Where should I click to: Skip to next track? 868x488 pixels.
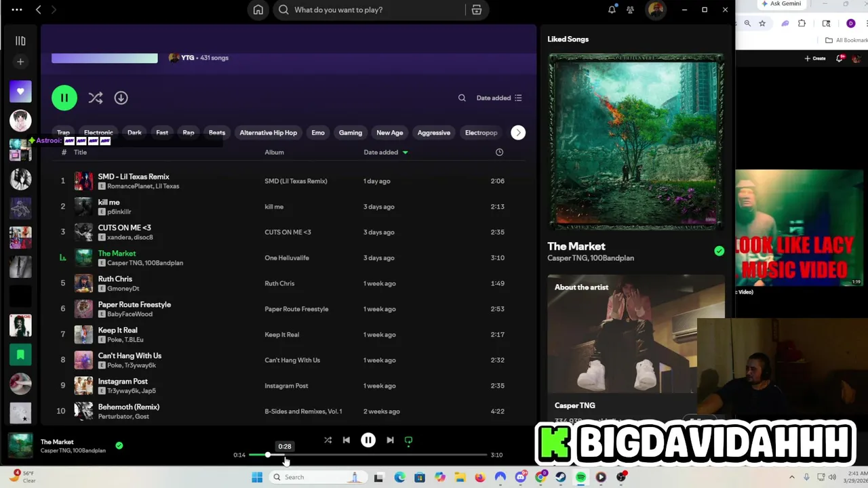[390, 440]
